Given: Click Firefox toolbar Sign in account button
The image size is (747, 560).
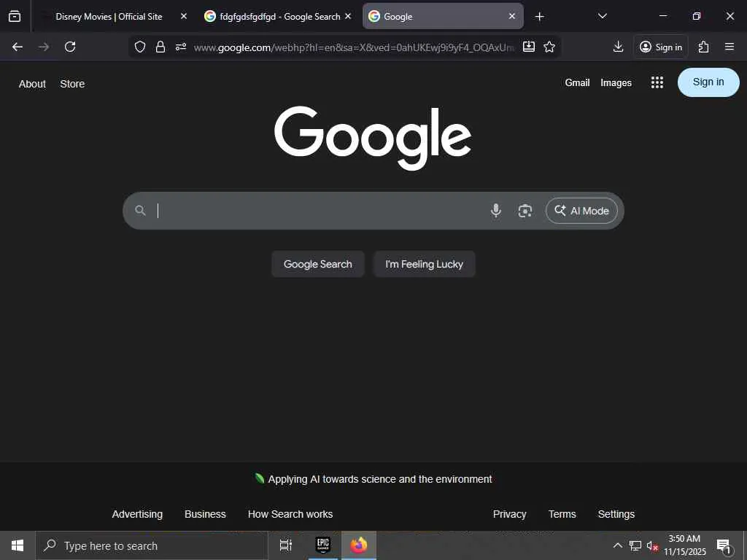Looking at the screenshot, I should click(x=661, y=47).
